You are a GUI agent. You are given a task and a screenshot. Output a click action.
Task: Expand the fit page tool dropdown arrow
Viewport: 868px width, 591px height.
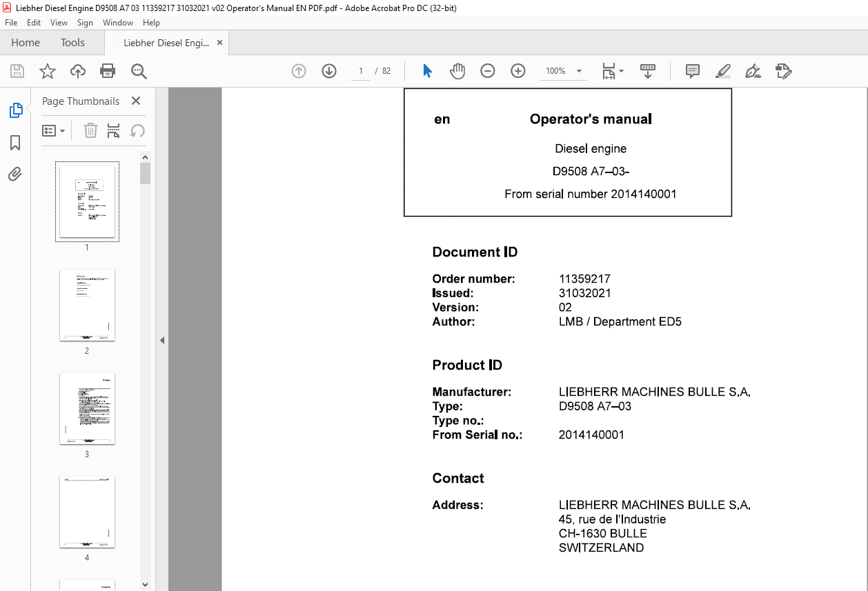(621, 71)
